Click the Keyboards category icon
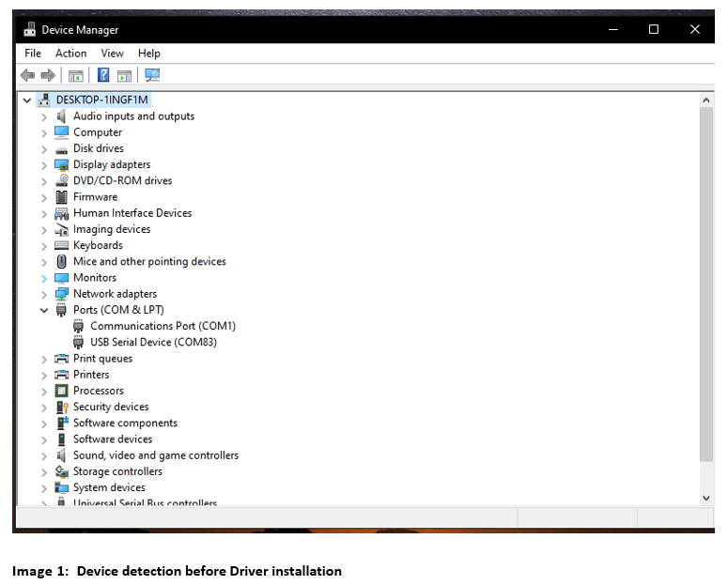This screenshot has height=585, width=728. (62, 245)
